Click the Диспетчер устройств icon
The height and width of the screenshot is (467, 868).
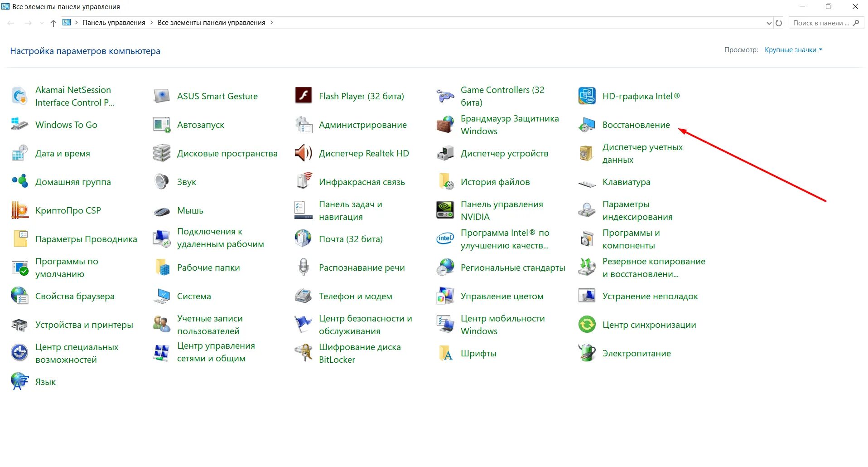(x=445, y=153)
